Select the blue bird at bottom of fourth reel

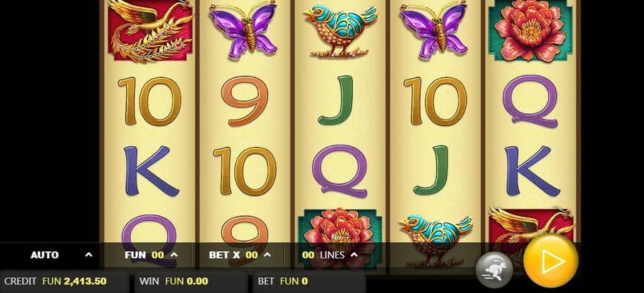(x=436, y=239)
